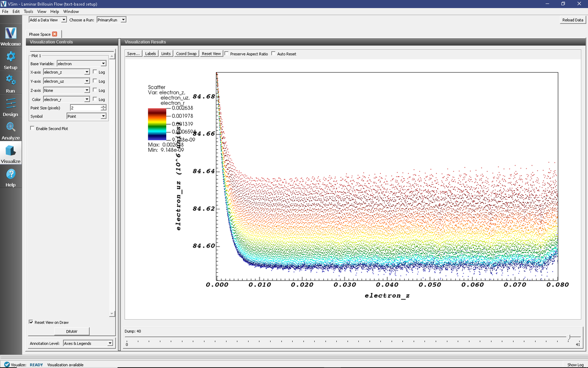The width and height of the screenshot is (588, 368).
Task: Open the Welcome panel icon
Action: (x=11, y=34)
